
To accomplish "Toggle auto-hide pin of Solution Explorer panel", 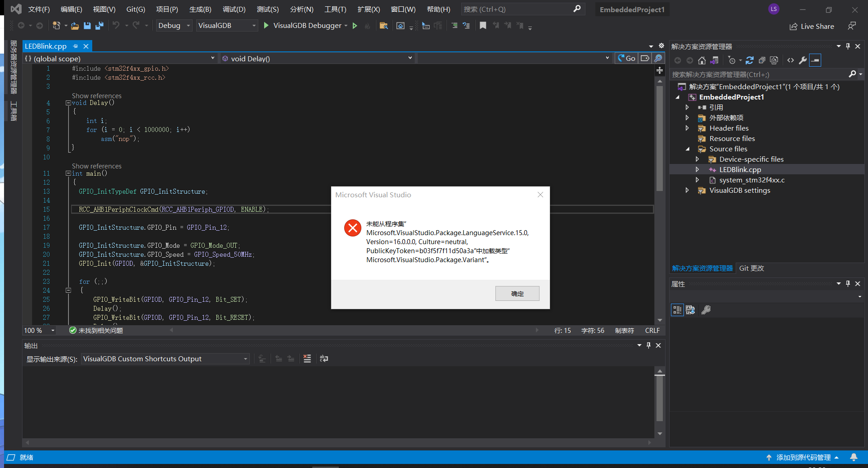I will point(848,46).
